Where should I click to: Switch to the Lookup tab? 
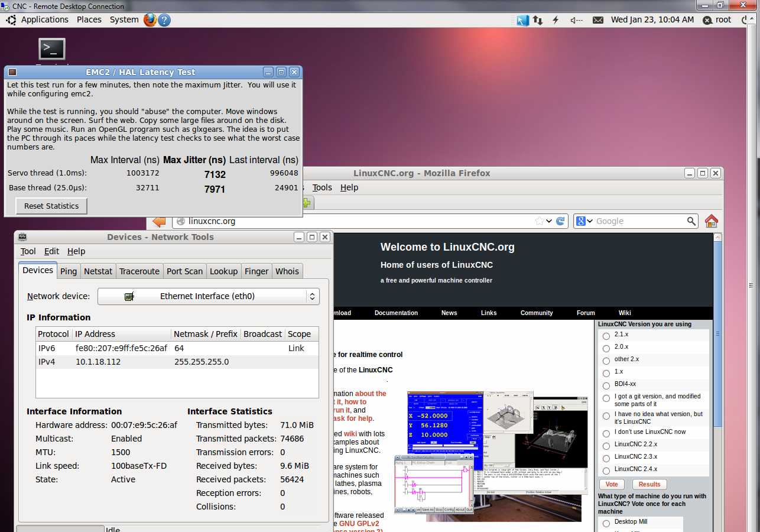(224, 271)
